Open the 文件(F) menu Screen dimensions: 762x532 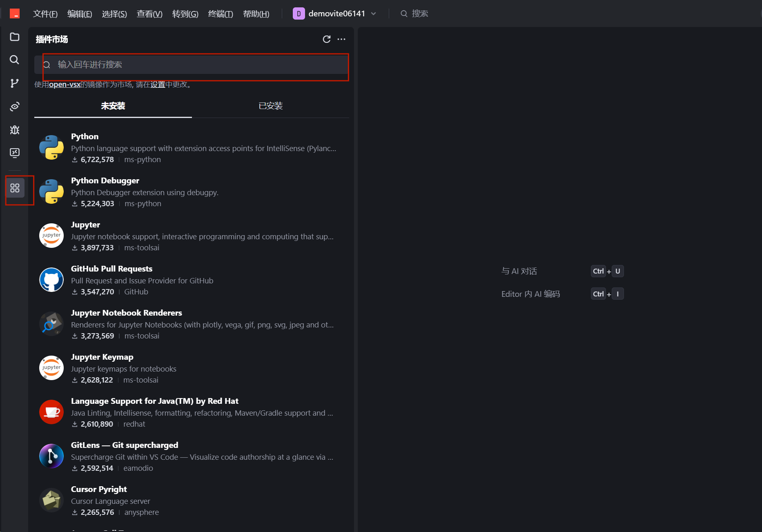[x=45, y=14]
